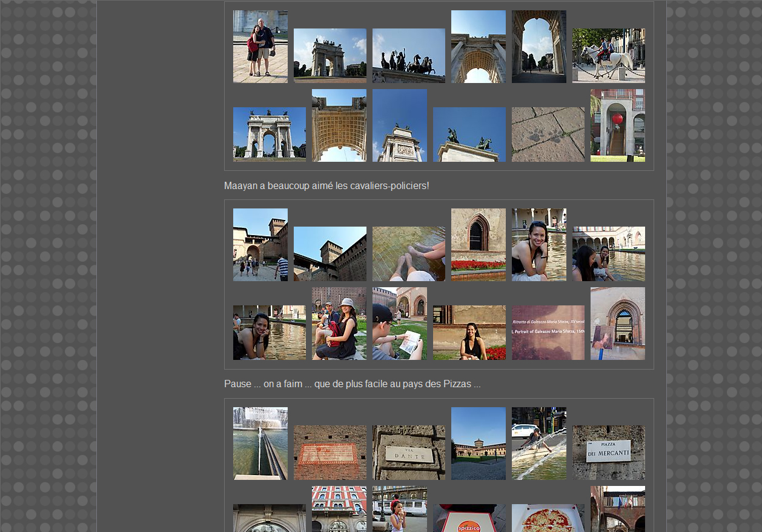Open the man reading map photo
Image resolution: width=762 pixels, height=532 pixels.
(399, 324)
